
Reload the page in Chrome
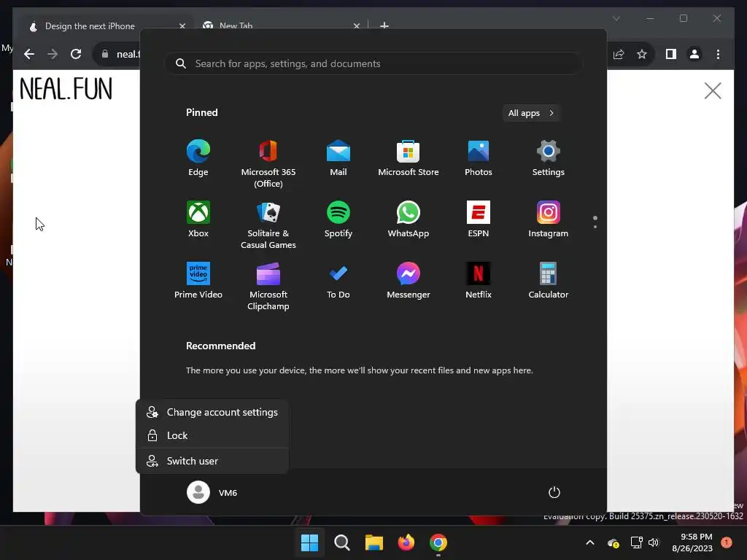pos(76,54)
